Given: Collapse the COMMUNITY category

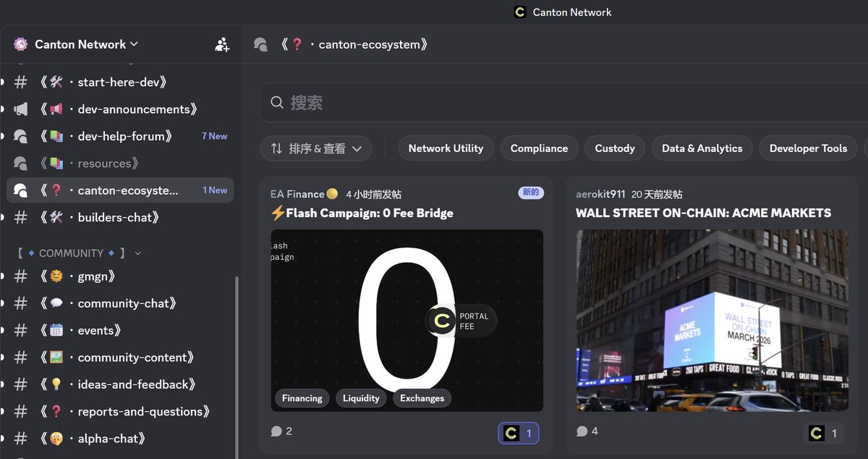Looking at the screenshot, I should pos(78,253).
